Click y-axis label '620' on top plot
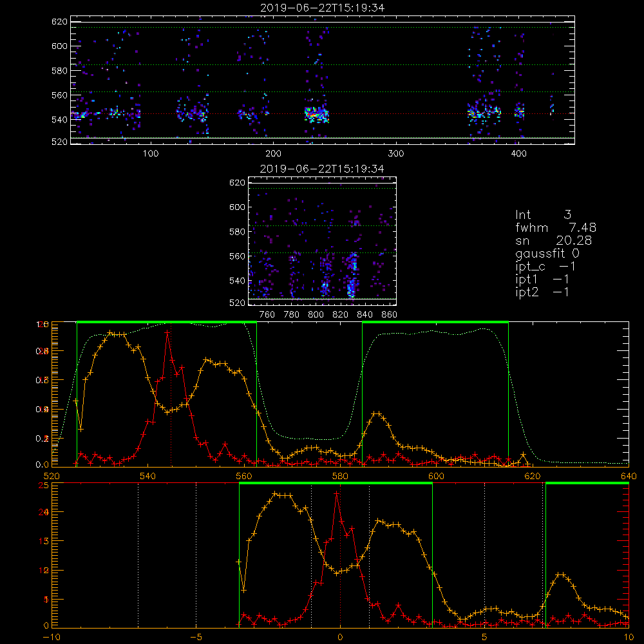This screenshot has width=644, height=644. tap(59, 21)
